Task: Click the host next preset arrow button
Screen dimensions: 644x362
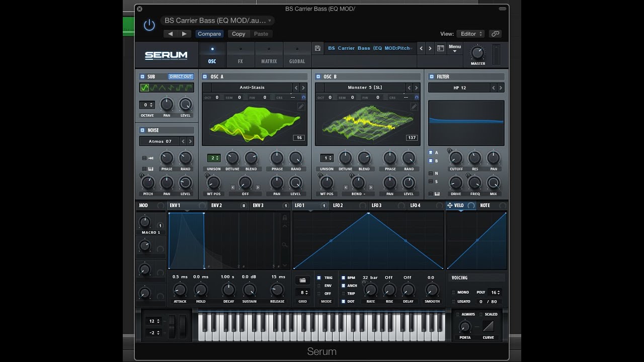Action: click(184, 34)
